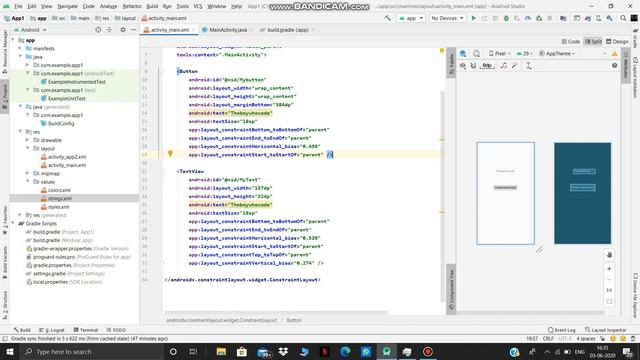
Task: Open the No Devices dropdown
Action: [x=447, y=18]
